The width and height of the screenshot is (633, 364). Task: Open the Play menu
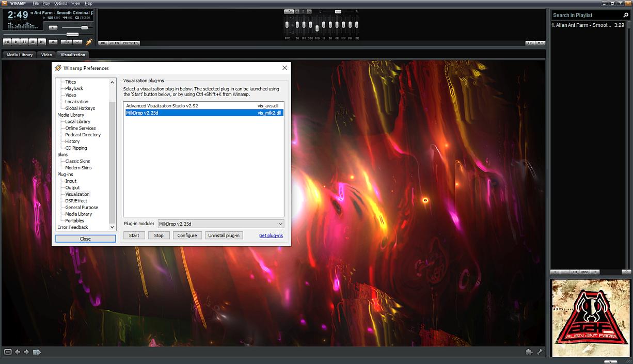(x=46, y=4)
